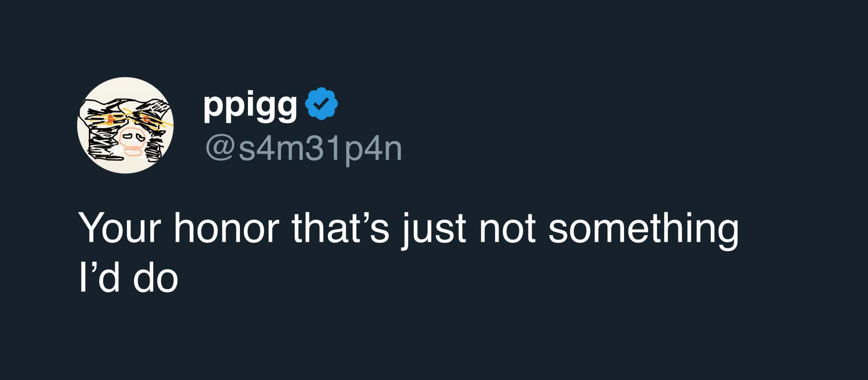Open the ppigg profile picture
This screenshot has width=868, height=380.
click(126, 125)
